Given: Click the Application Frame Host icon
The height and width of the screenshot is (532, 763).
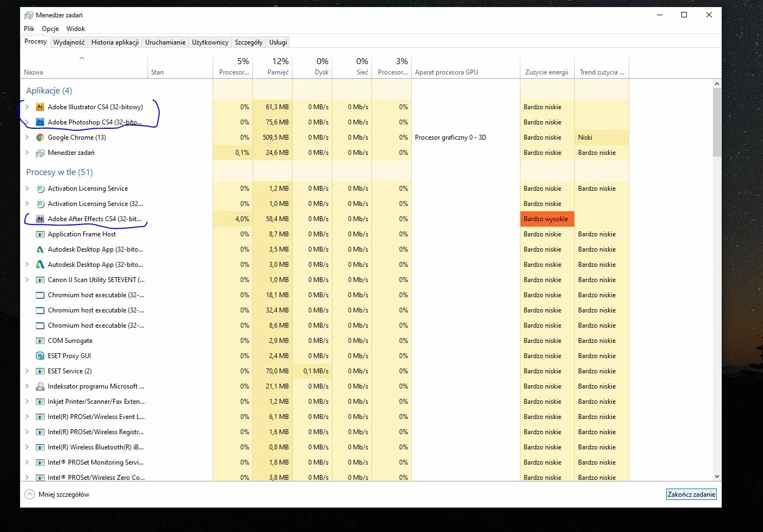Looking at the screenshot, I should point(40,234).
